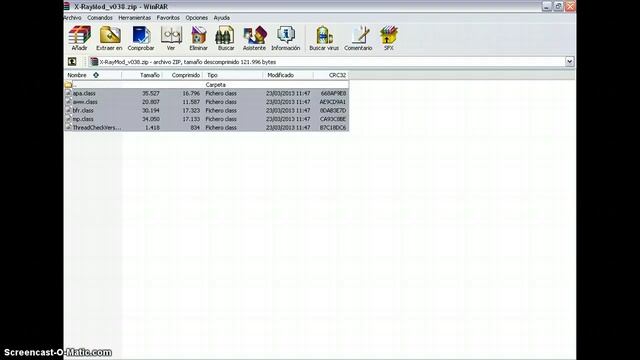This screenshot has width=640, height=360.
Task: Click the Carpeta type cell
Action: (216, 85)
